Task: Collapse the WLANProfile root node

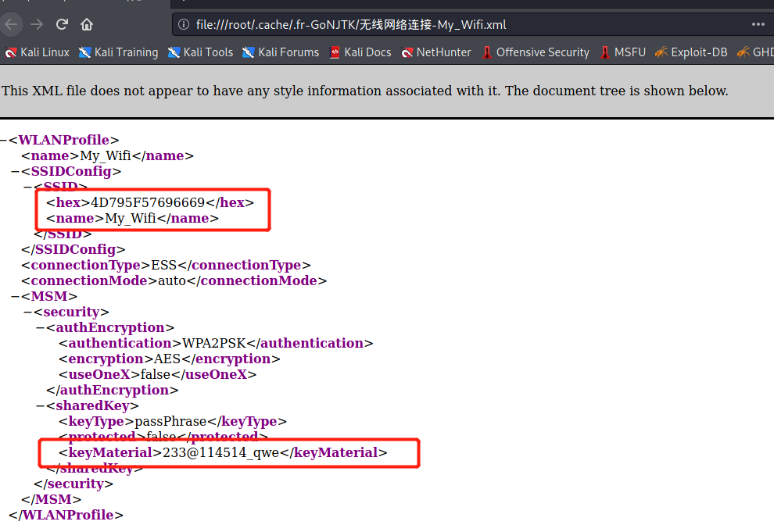Action: click(x=3, y=140)
